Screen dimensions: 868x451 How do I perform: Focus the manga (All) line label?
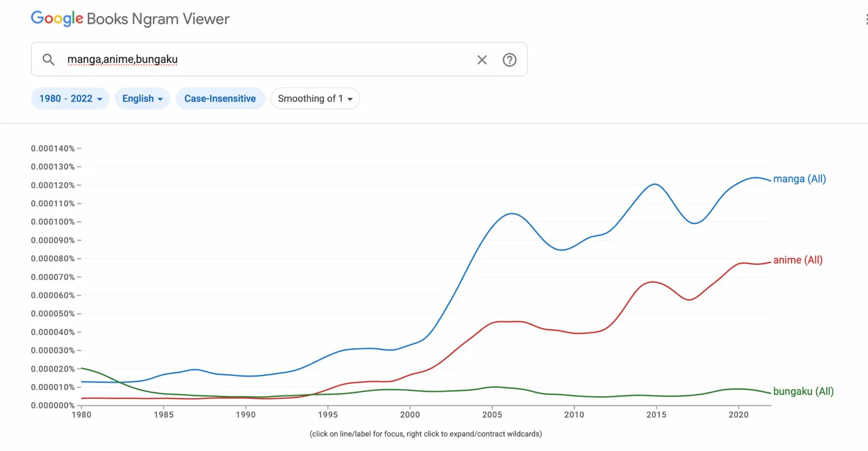(x=799, y=179)
